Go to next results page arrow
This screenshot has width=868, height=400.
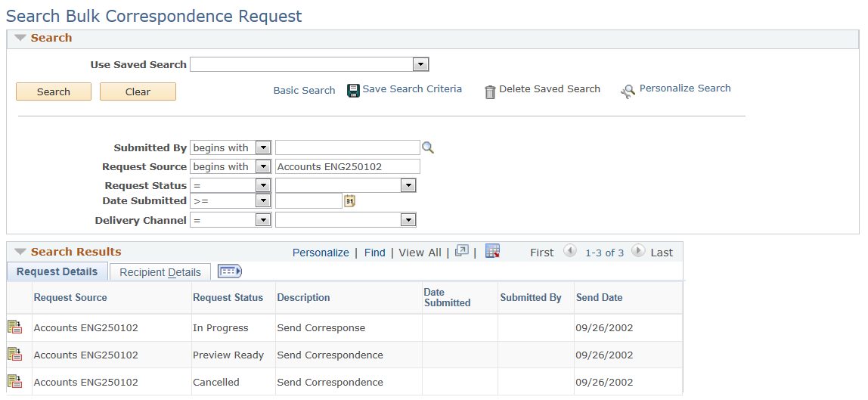click(637, 251)
